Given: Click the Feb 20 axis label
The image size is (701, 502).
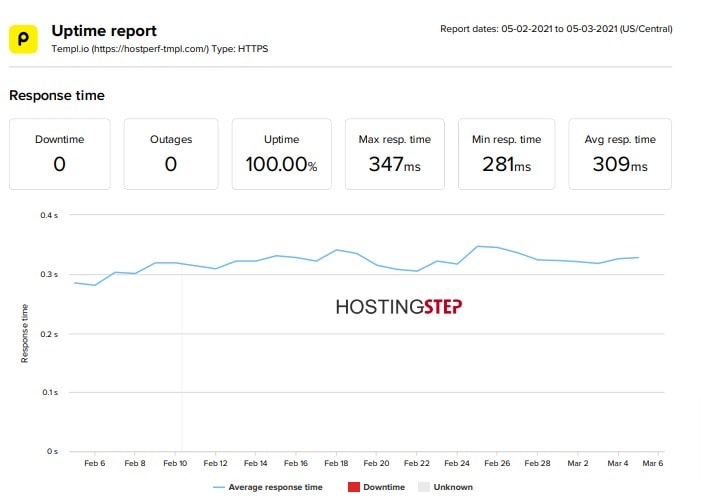Looking at the screenshot, I should coord(376,464).
